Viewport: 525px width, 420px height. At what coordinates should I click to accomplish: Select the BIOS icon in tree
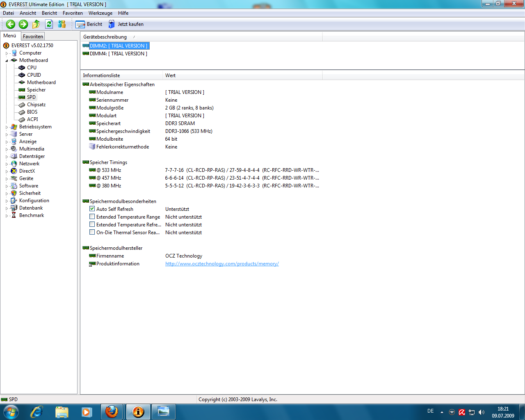click(22, 112)
